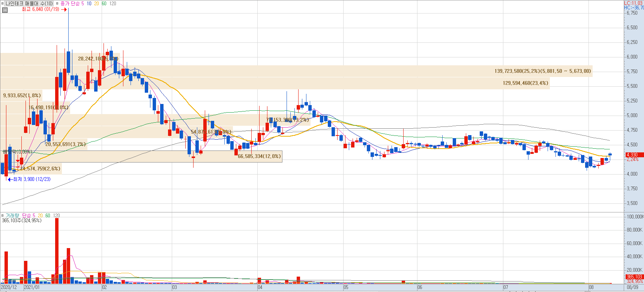Click the 20,553,691(3,7%) volume profile label
This screenshot has width=644, height=292.
(66, 144)
